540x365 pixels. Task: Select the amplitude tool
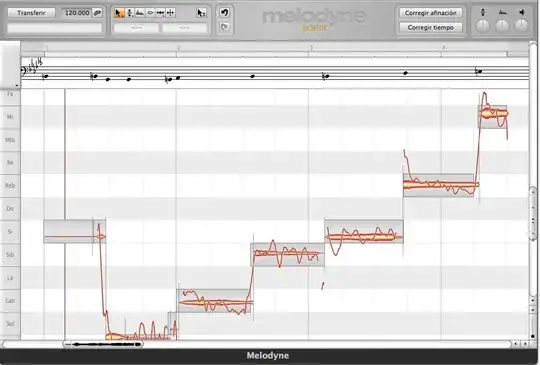(x=150, y=13)
